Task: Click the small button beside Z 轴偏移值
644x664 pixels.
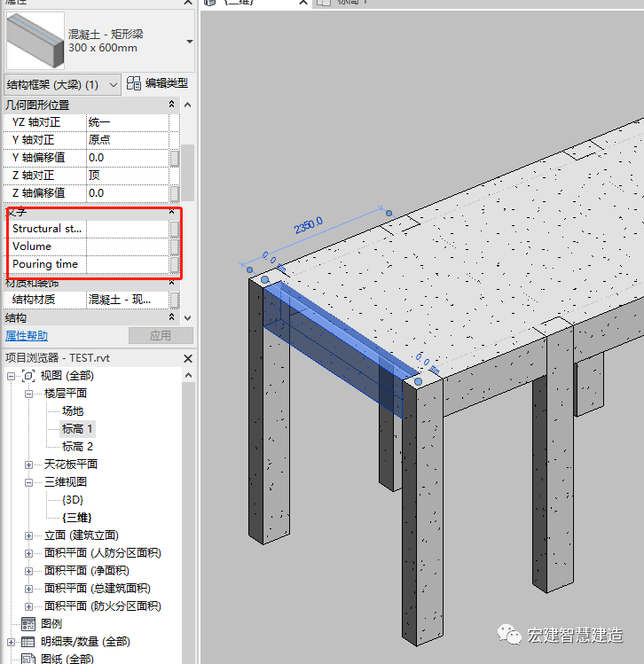Action: pos(174,193)
